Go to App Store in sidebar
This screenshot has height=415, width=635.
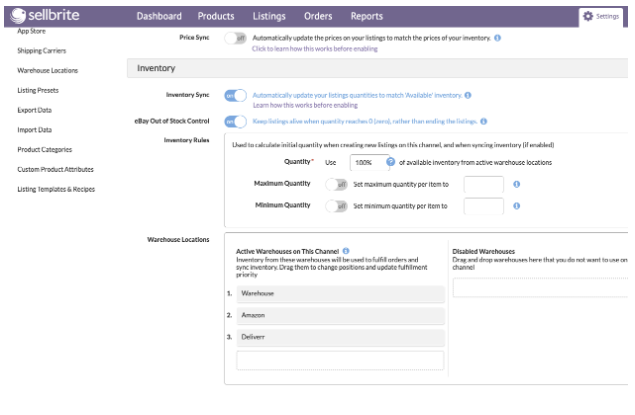(32, 31)
